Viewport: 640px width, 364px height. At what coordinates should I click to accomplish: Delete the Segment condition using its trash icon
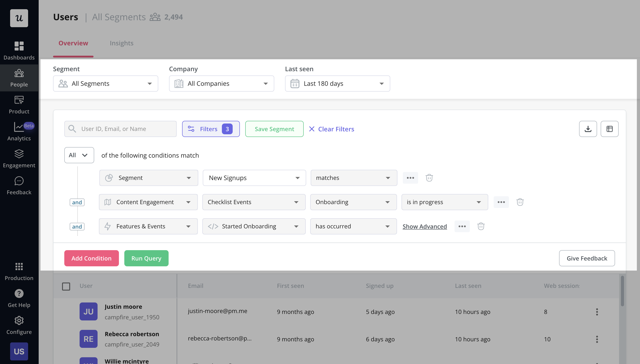click(x=429, y=178)
